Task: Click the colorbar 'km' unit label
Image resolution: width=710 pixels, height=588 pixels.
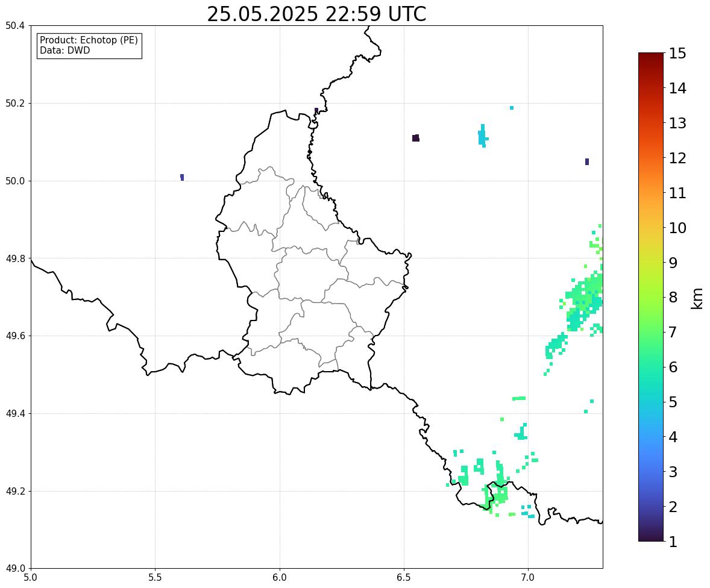Action: pyautogui.click(x=697, y=298)
